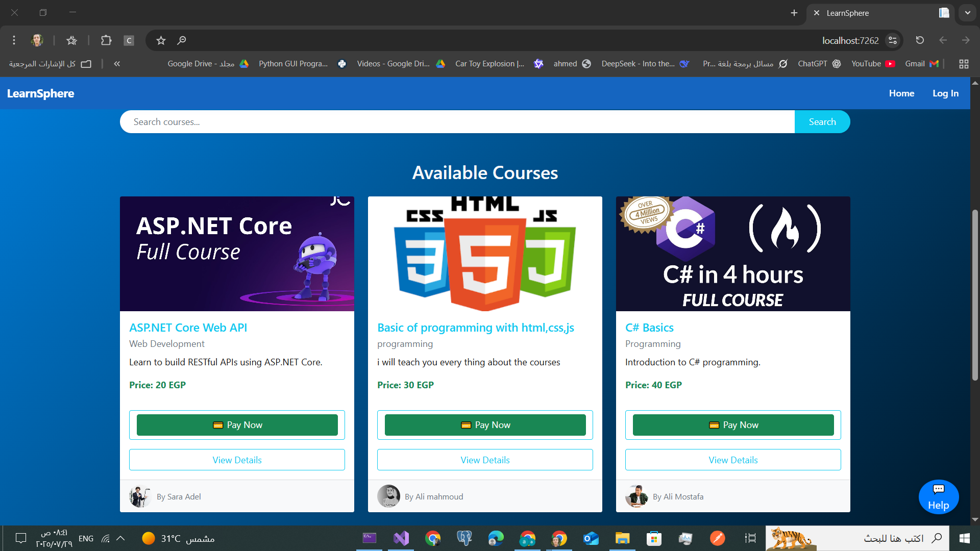980x551 pixels.
Task: Open site information icon beside the URL
Action: pyautogui.click(x=893, y=40)
